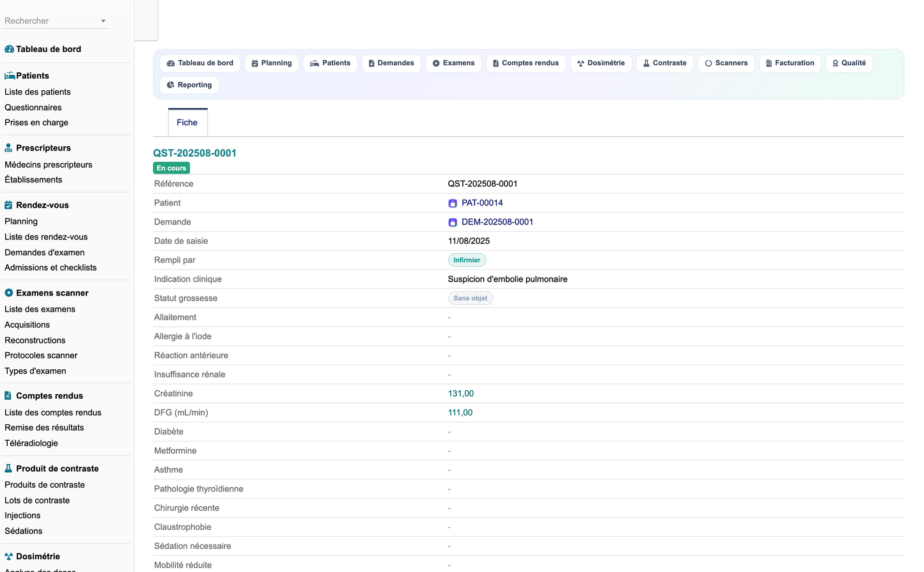This screenshot has height=572, width=924.
Task: Open Liste des patients in sidebar
Action: coord(38,92)
